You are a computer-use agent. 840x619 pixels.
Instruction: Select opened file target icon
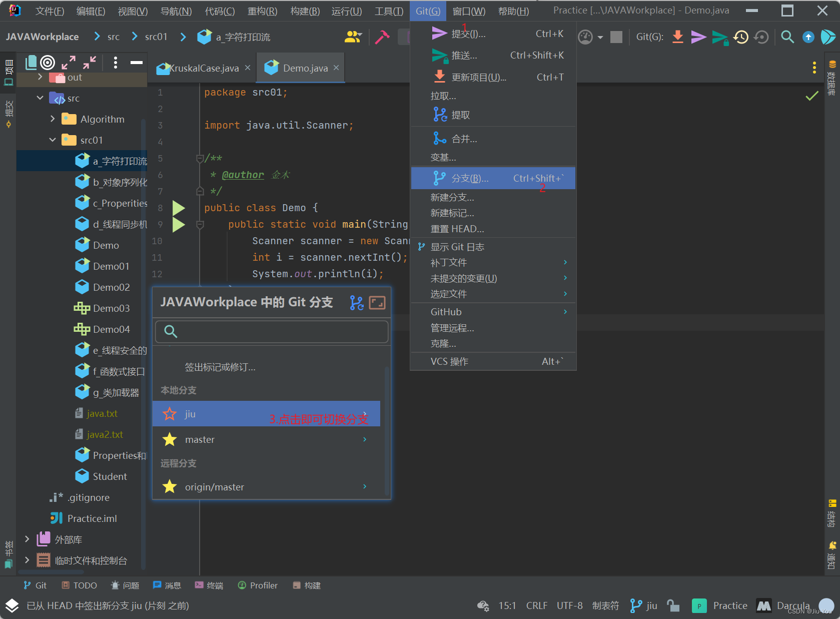pos(48,63)
